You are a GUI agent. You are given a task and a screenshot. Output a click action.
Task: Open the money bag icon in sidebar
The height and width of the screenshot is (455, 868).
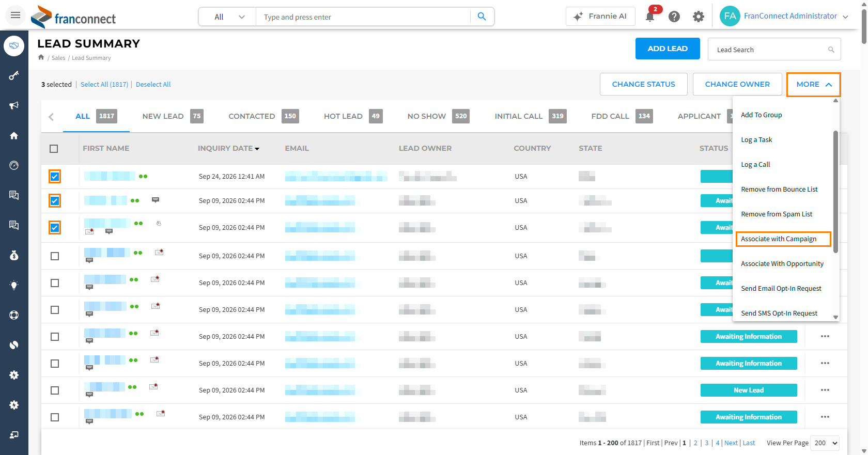14,255
